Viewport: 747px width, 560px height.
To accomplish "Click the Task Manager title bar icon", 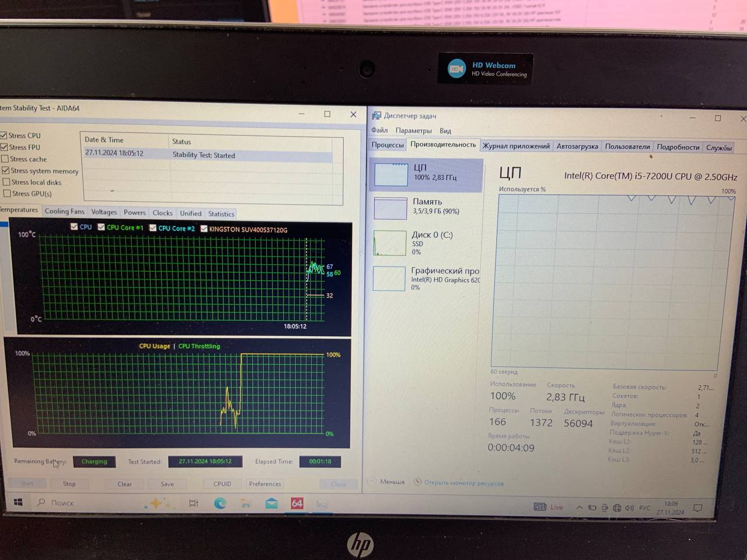I will click(376, 116).
